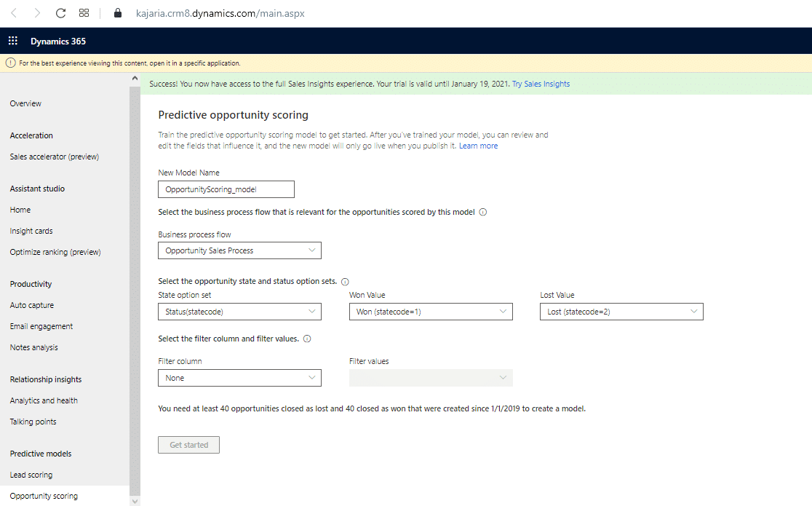This screenshot has width=812, height=506.
Task: Go to Sales accelerator (preview)
Action: [55, 157]
